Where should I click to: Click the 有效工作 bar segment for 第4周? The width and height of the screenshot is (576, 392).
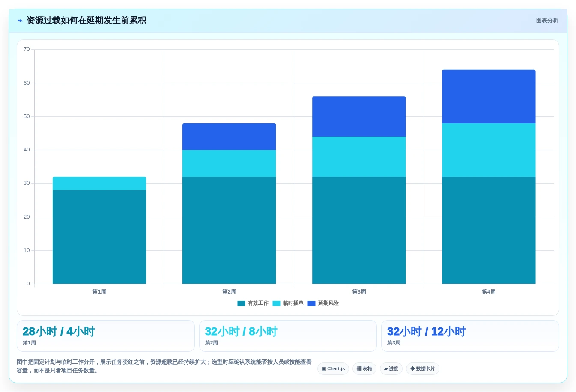click(x=489, y=230)
